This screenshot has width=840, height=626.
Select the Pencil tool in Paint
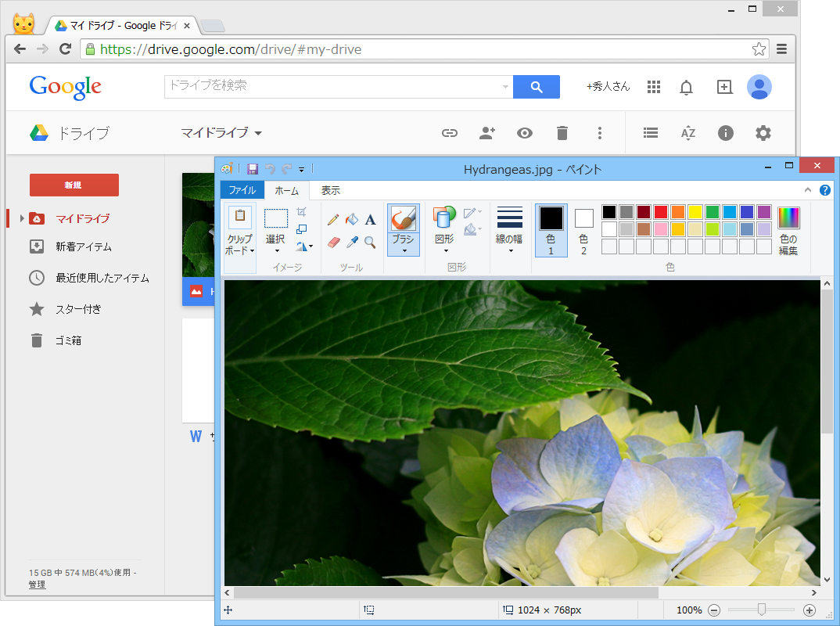click(333, 220)
